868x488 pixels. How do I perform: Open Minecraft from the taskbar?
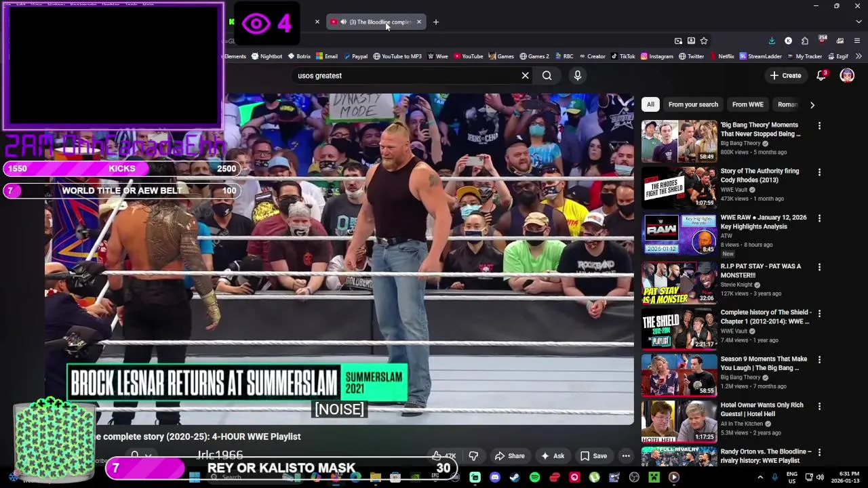point(654,477)
